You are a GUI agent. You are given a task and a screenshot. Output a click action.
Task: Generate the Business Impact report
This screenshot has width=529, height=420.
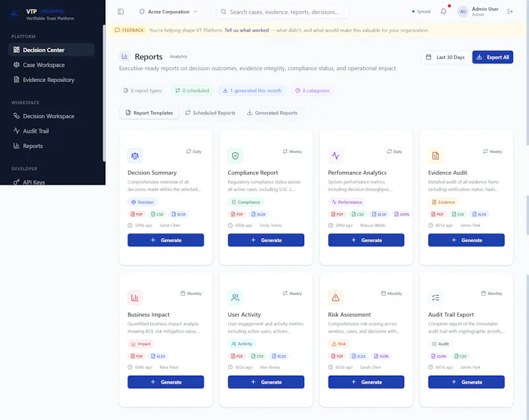coord(166,382)
